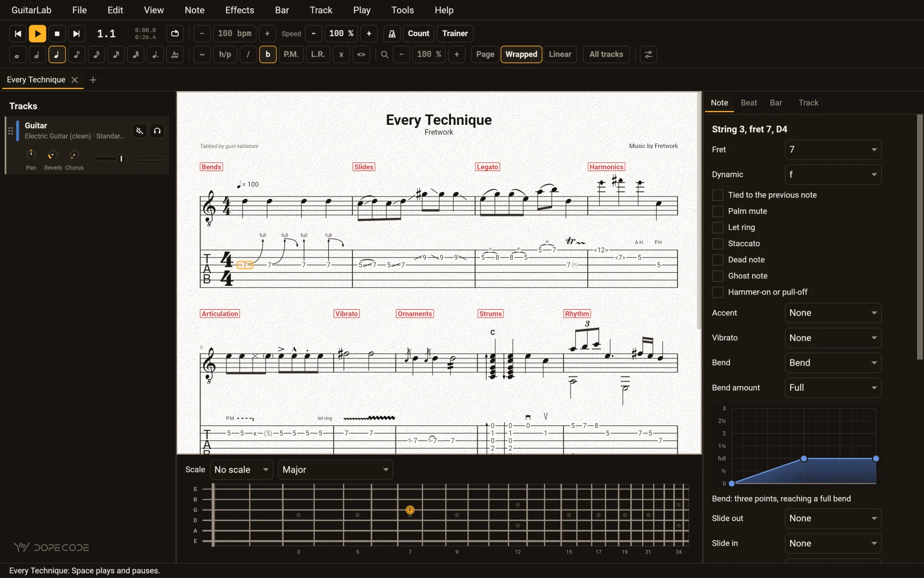924x578 pixels.
Task: Open the Dynamic dropdown
Action: (833, 175)
